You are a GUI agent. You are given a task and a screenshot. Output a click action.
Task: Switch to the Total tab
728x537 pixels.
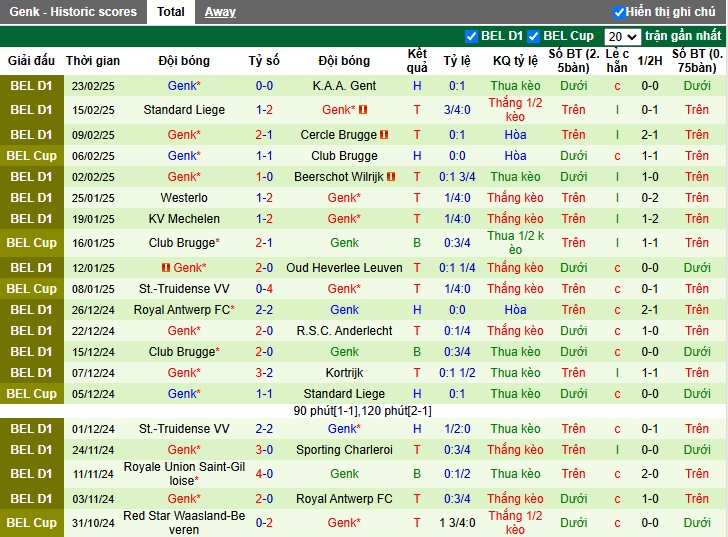point(170,12)
